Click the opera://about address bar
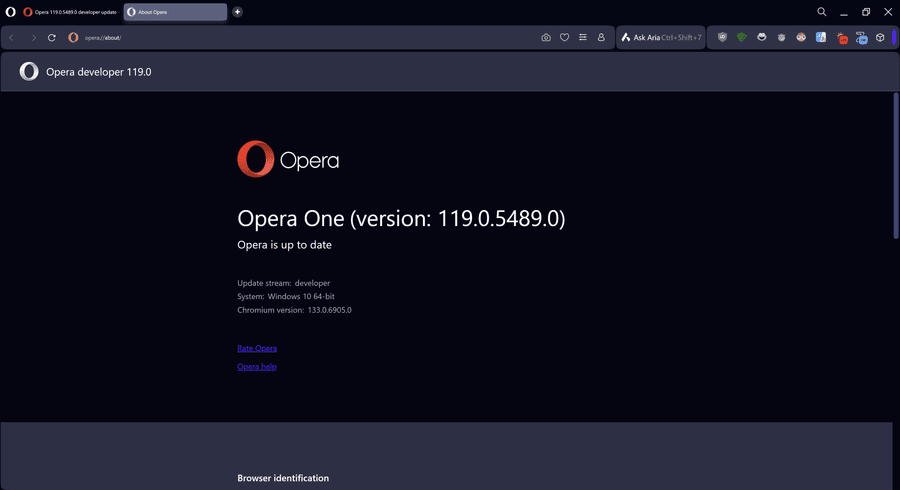The image size is (900, 490). [300, 38]
